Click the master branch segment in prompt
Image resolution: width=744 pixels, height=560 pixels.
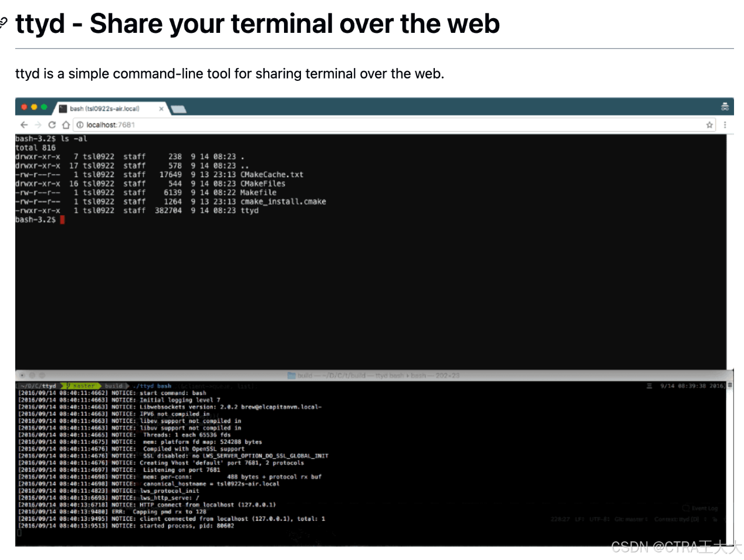(x=82, y=386)
